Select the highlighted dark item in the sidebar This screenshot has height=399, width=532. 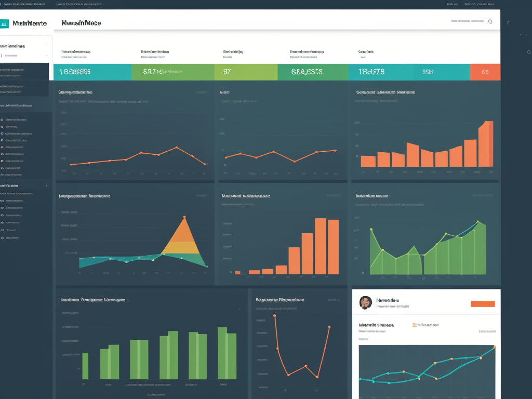[24, 72]
